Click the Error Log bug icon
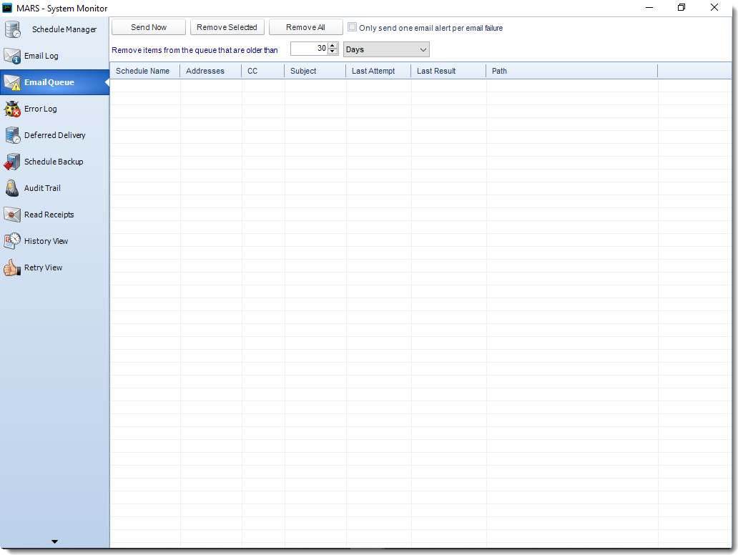 point(12,109)
